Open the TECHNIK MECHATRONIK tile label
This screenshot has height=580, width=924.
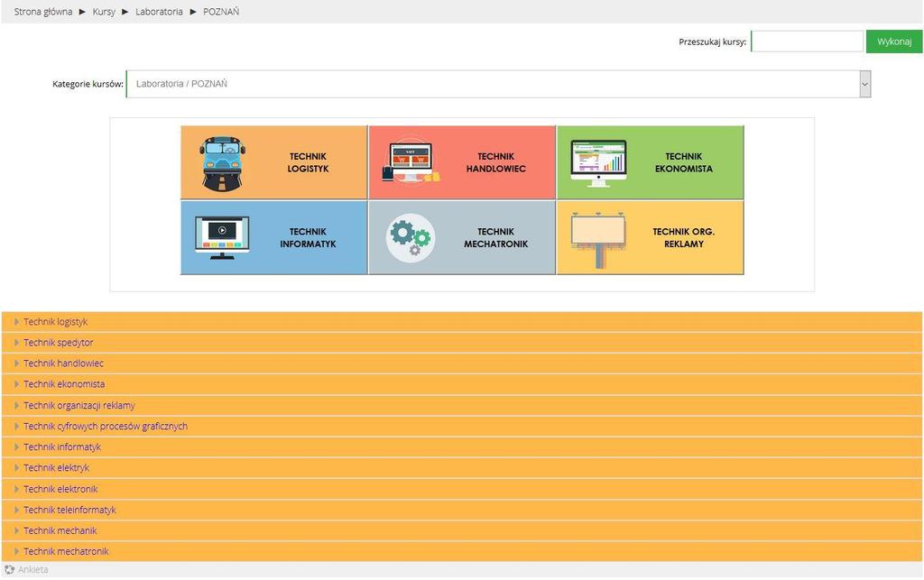coord(495,238)
